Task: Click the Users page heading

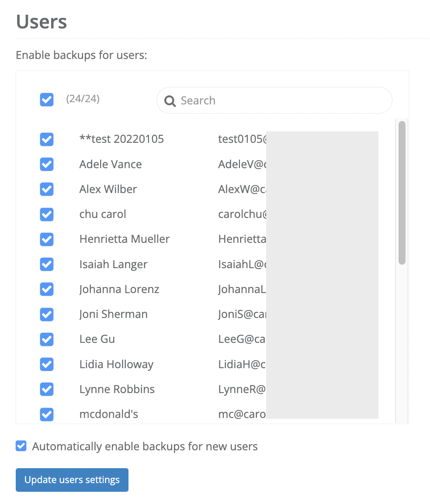Action: pos(42,22)
